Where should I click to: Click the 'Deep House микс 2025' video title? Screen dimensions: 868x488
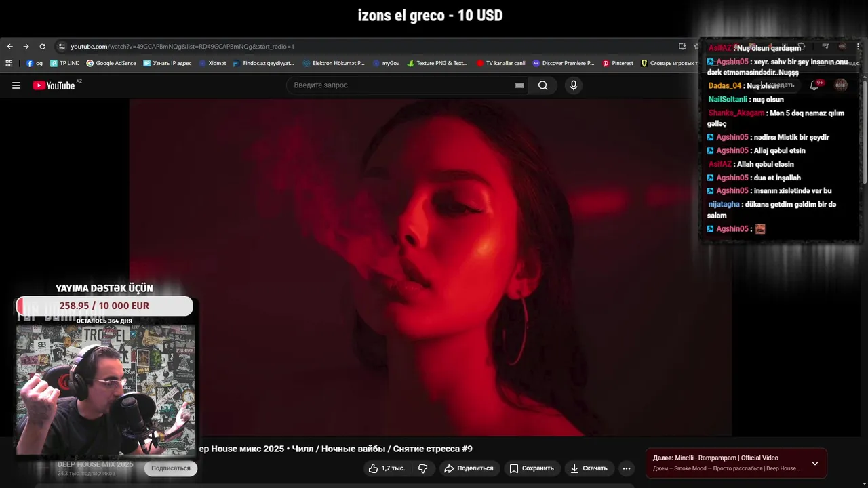tap(334, 449)
